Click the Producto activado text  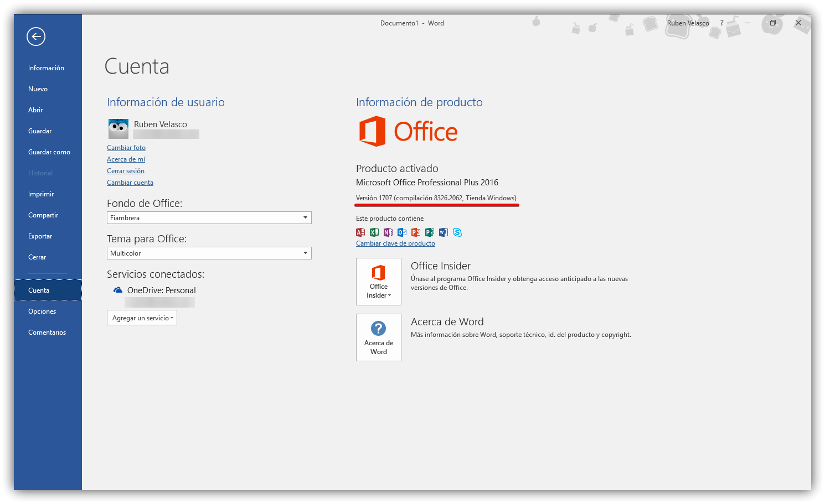click(x=397, y=169)
